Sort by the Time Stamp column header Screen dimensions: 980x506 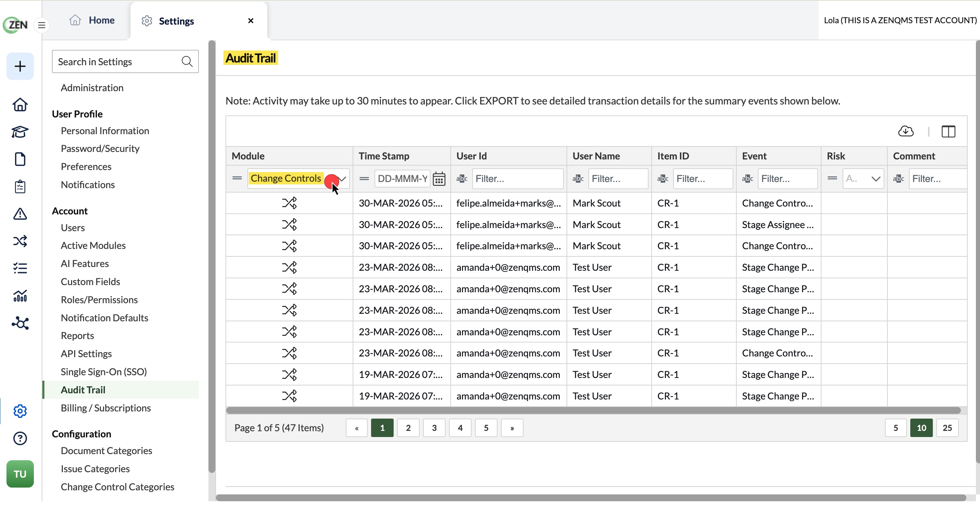coord(402,157)
